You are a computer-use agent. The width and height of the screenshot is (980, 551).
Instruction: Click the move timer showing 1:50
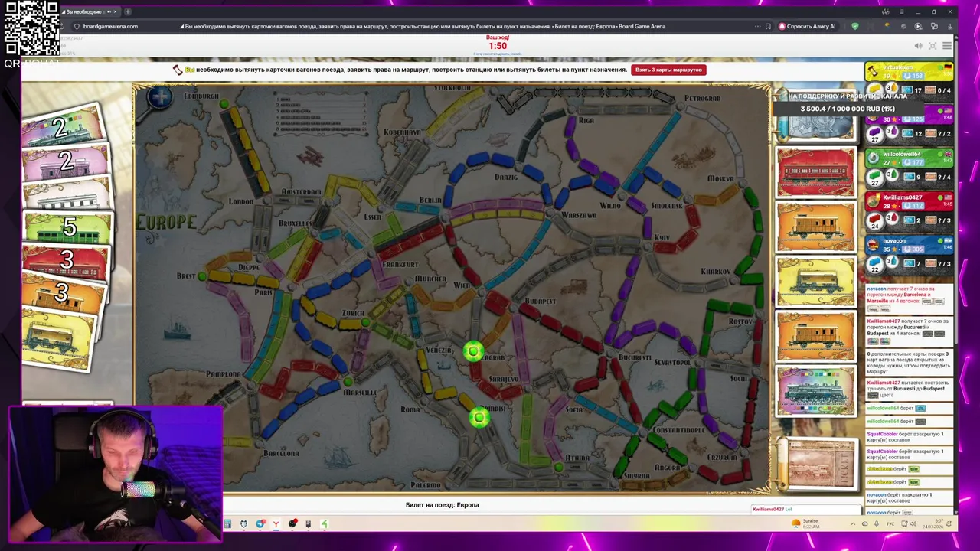tap(498, 46)
